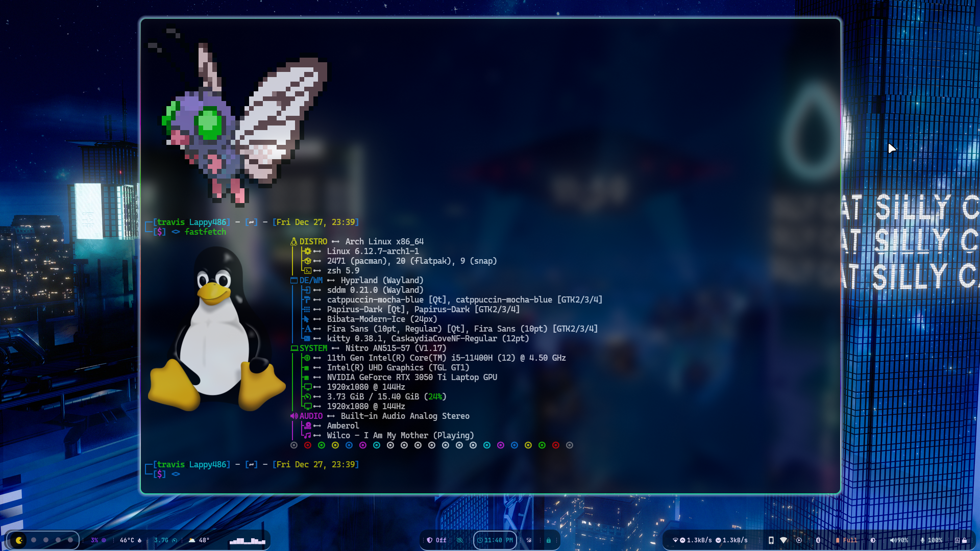
Task: Click the Butterfree pixel-art sprite
Action: [237, 117]
